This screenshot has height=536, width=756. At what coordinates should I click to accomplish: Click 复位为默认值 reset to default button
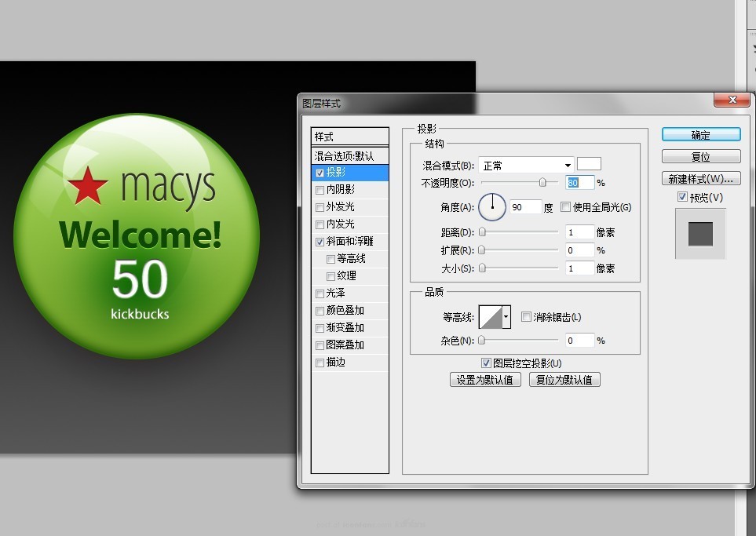coord(564,380)
